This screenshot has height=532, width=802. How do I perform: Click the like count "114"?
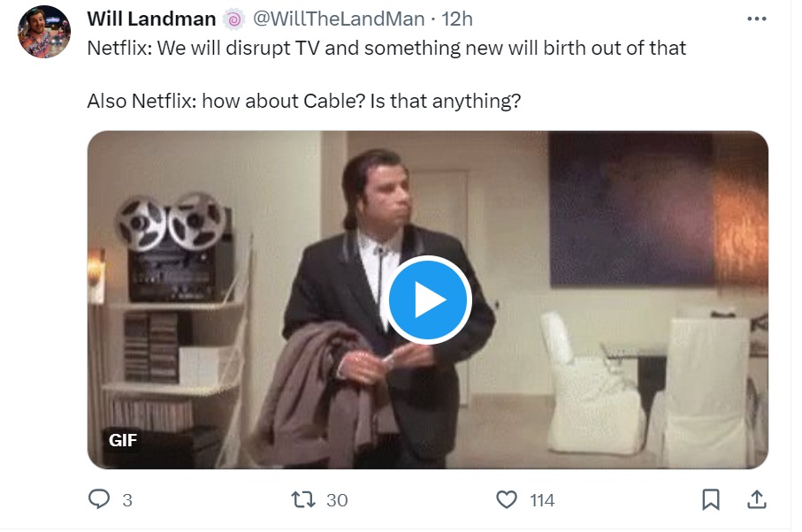pyautogui.click(x=542, y=501)
